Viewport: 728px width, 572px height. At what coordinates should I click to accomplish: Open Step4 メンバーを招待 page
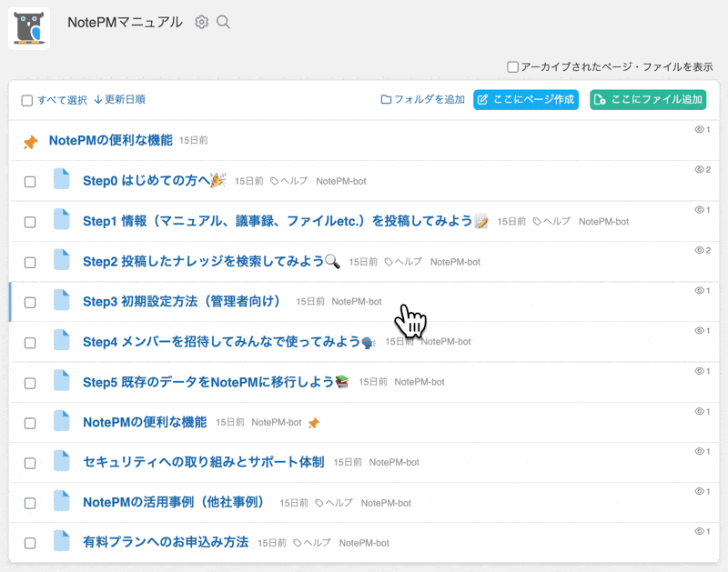click(x=229, y=342)
